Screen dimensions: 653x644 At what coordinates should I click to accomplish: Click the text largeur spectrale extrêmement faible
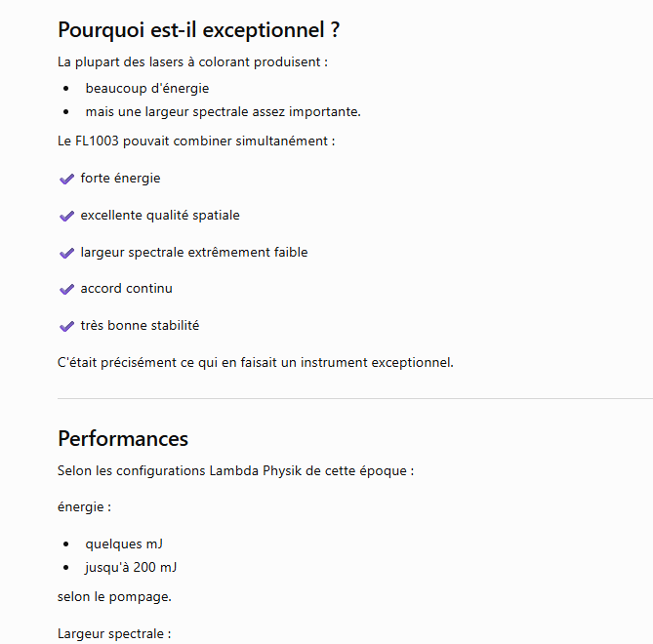point(194,253)
